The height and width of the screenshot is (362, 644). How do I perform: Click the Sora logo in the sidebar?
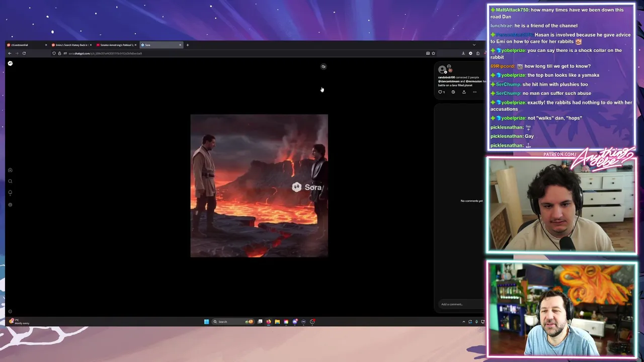coord(10,63)
